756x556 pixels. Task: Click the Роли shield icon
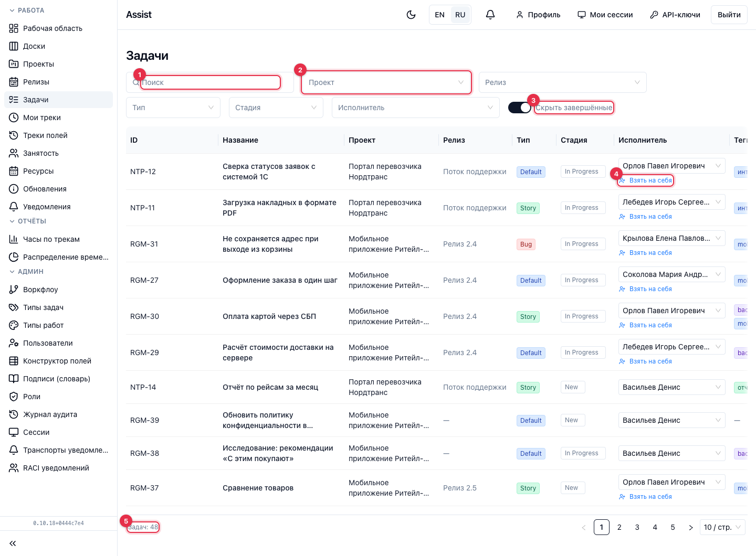[14, 397]
